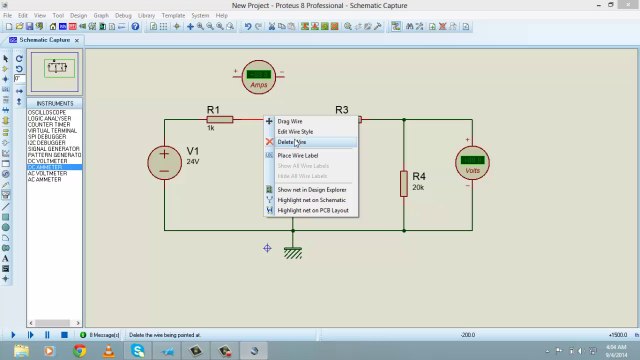Choose Highlight net on PCB Layout
The height and width of the screenshot is (360, 640).
point(311,210)
